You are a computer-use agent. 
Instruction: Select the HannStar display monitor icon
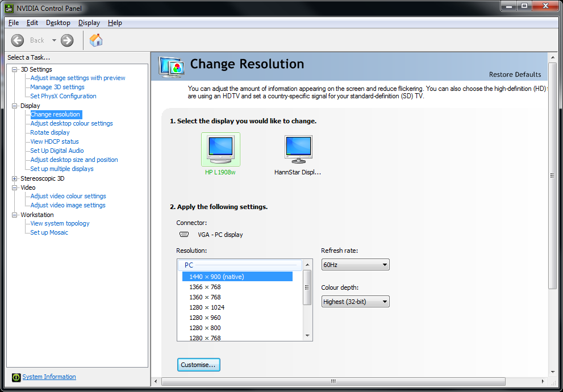pos(298,150)
